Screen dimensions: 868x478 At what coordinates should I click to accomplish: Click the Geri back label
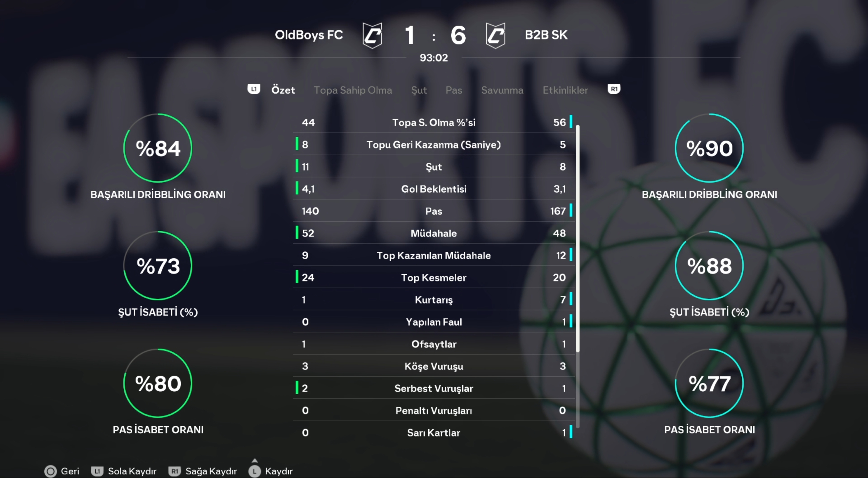(x=70, y=471)
